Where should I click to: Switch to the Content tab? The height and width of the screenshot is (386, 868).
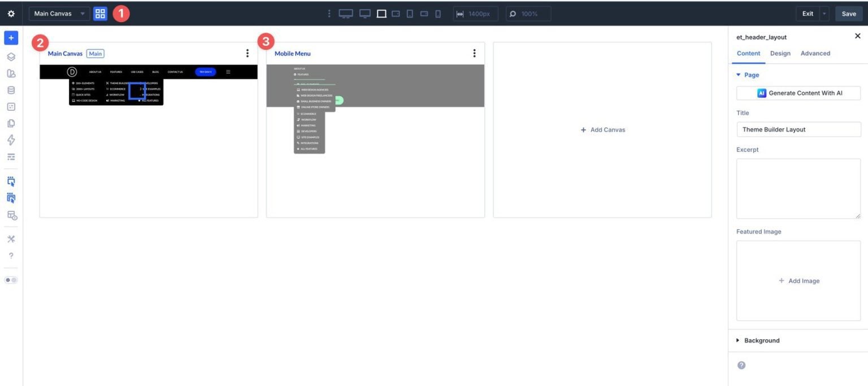click(749, 53)
